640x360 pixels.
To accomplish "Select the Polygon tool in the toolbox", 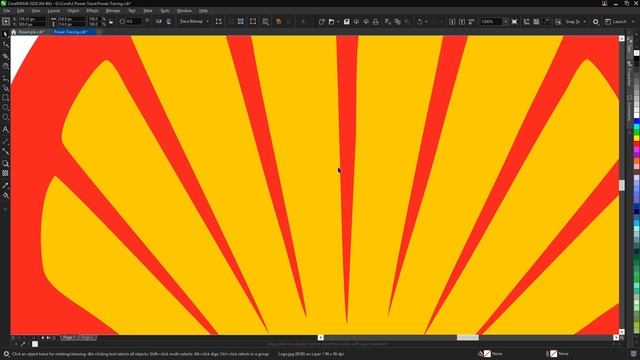I will (x=5, y=118).
